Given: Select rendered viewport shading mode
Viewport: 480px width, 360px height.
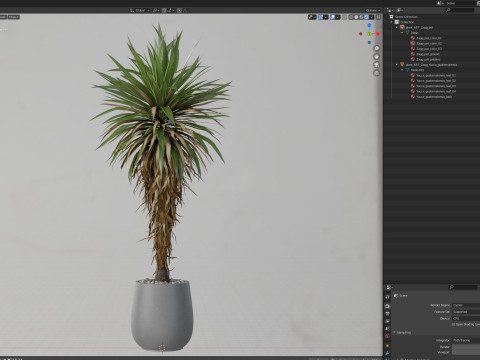Looking at the screenshot, I should (366, 17).
